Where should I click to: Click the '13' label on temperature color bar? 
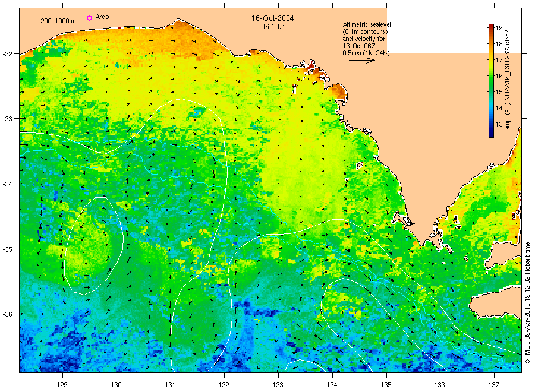click(499, 124)
